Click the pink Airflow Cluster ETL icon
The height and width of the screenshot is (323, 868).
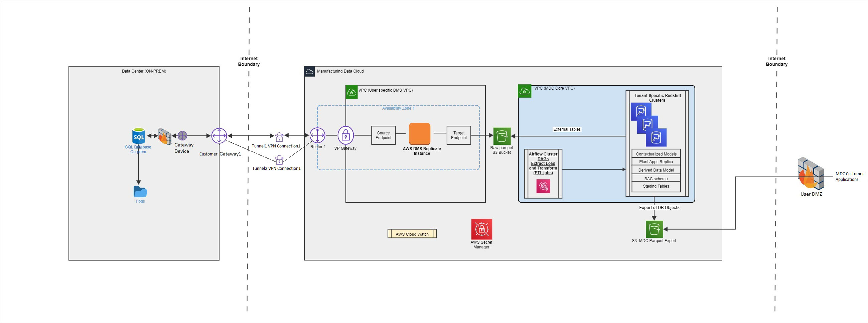(544, 186)
